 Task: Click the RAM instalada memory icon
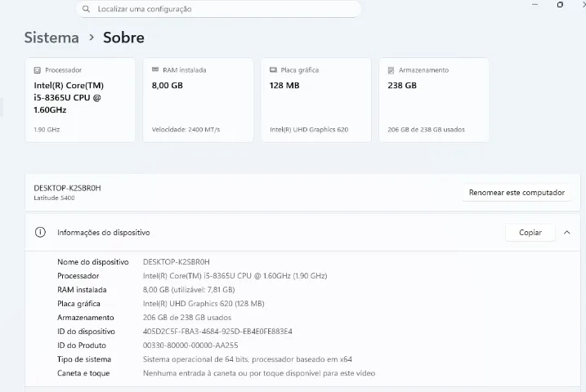[x=155, y=69]
